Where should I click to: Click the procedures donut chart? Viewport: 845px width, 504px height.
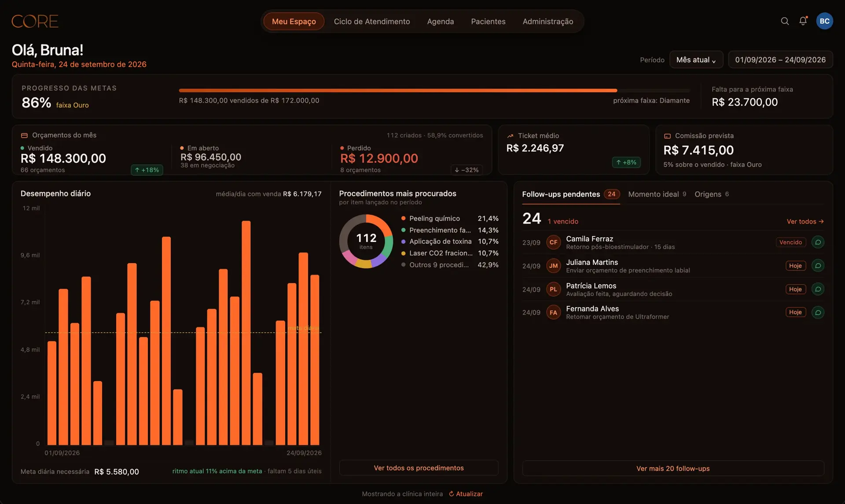(x=366, y=241)
